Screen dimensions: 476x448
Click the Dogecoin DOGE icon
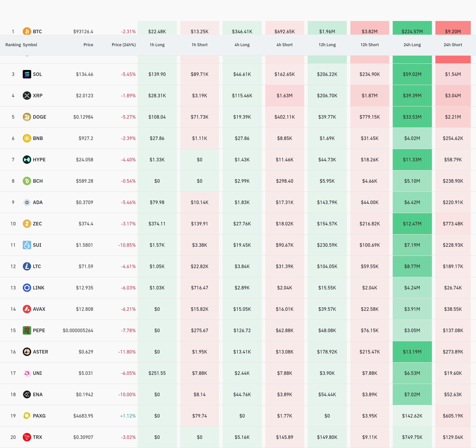pyautogui.click(x=27, y=117)
